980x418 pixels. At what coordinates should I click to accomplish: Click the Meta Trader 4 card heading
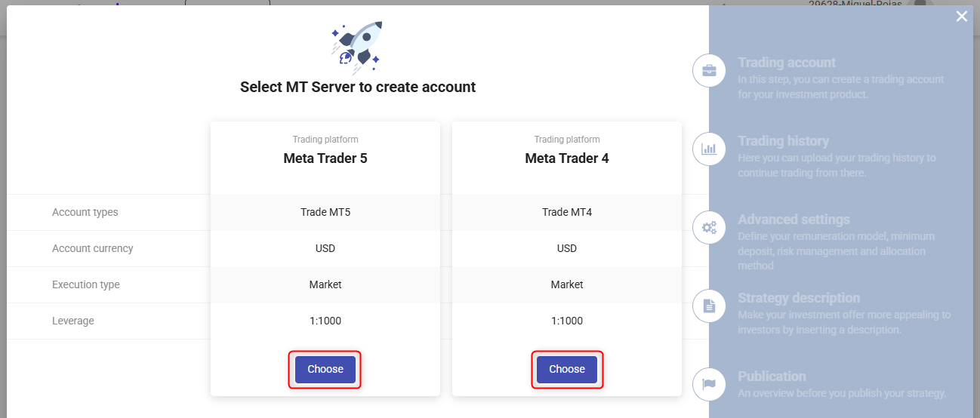tap(567, 158)
